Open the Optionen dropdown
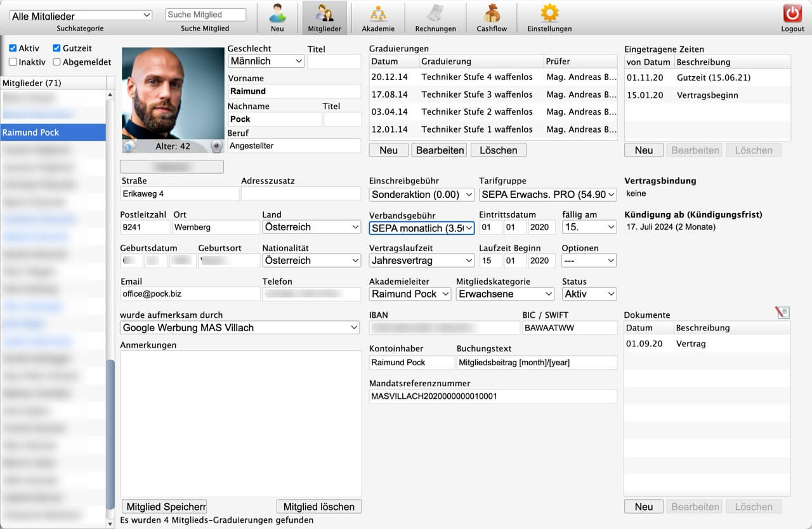This screenshot has height=529, width=812. (589, 261)
